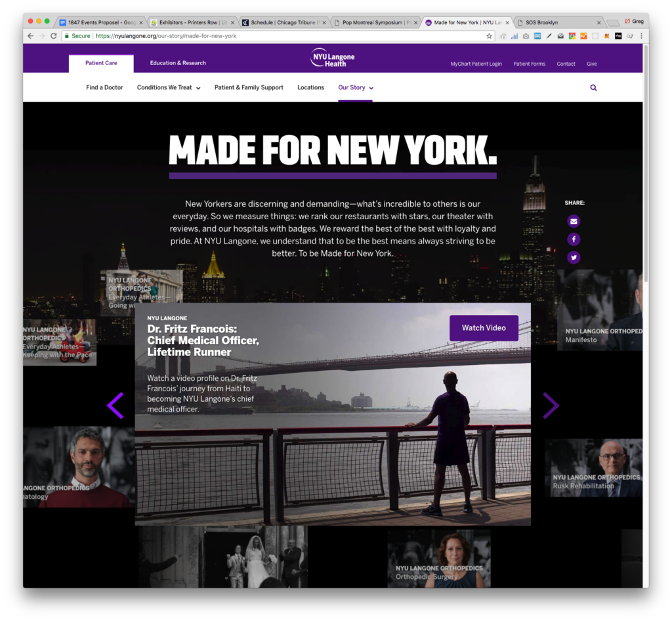Open the Locations page

click(x=310, y=87)
